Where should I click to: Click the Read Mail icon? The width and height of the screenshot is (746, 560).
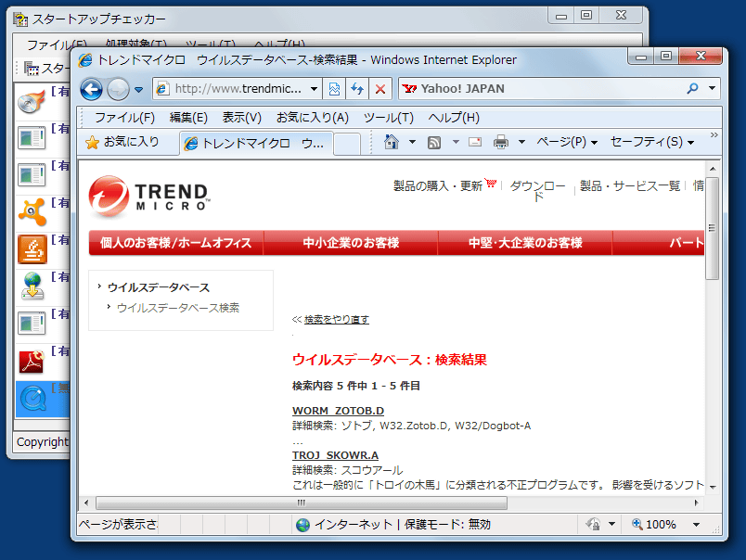click(475, 142)
